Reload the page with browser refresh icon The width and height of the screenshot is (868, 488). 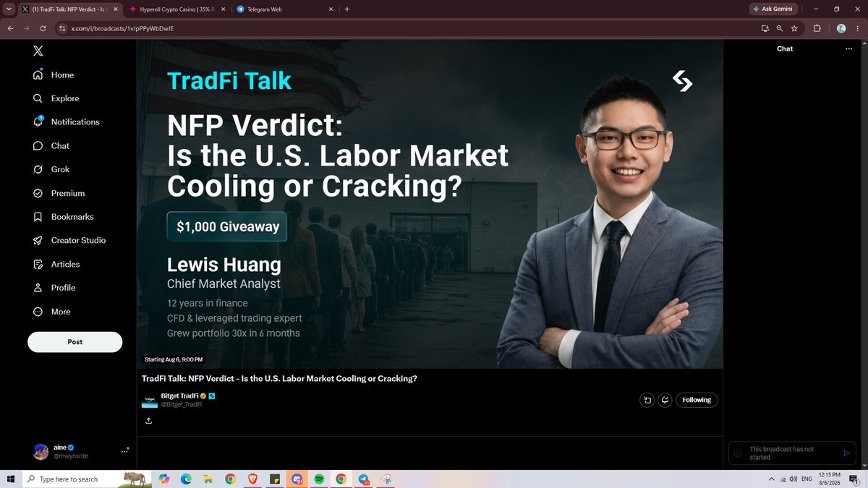pos(43,28)
